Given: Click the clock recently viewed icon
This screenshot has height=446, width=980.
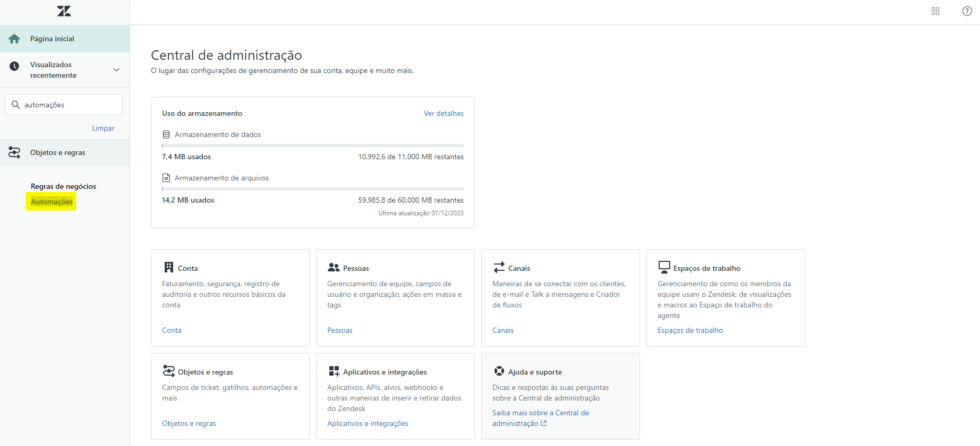Looking at the screenshot, I should coord(14,66).
